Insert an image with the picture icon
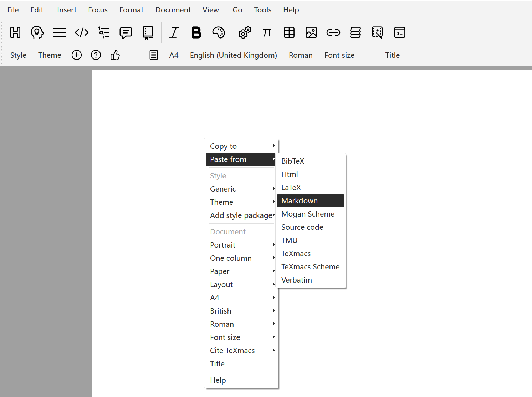Image resolution: width=532 pixels, height=397 pixels. tap(311, 32)
